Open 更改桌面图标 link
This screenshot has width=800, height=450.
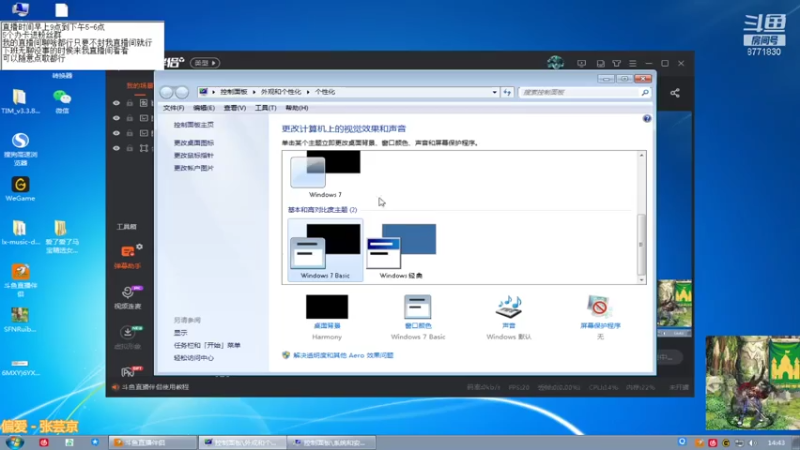click(x=193, y=143)
